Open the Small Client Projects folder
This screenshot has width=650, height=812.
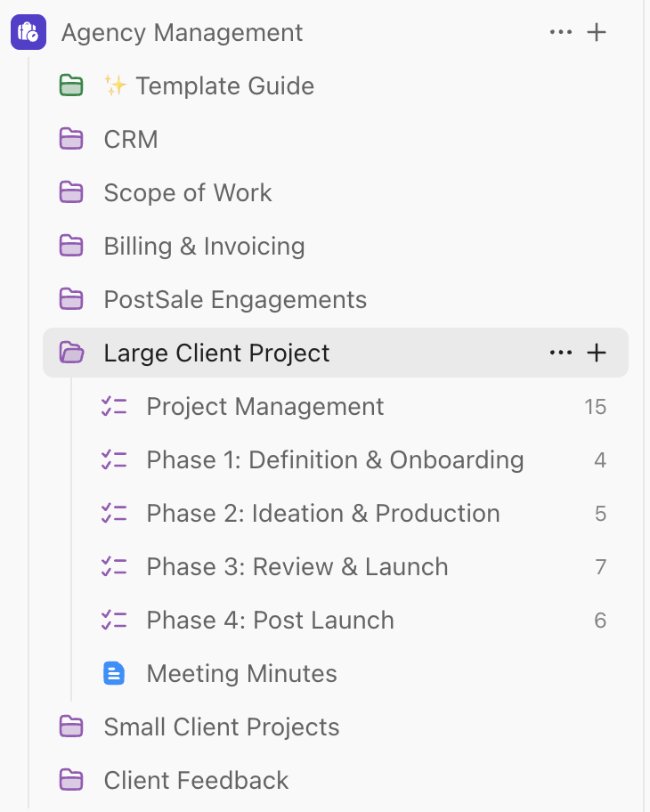click(x=222, y=727)
